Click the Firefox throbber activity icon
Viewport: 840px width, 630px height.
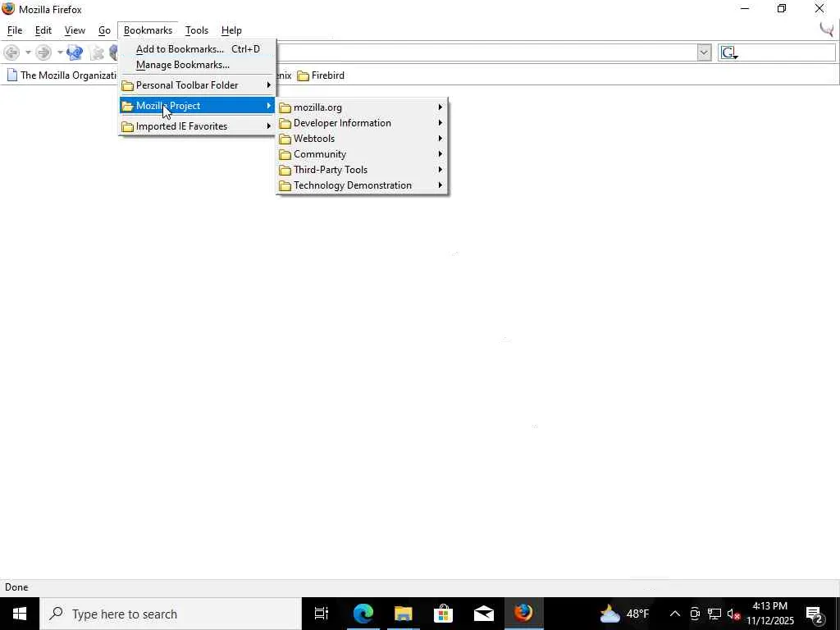click(827, 30)
